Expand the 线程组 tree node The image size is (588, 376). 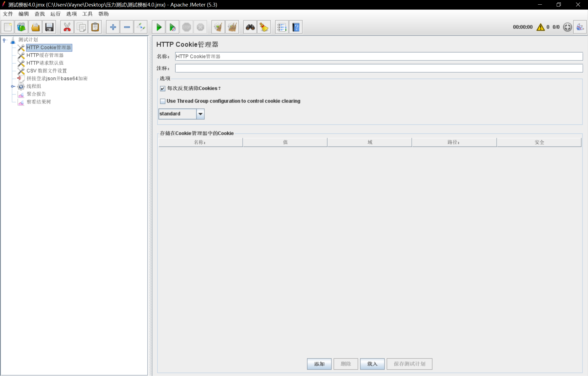(x=13, y=86)
